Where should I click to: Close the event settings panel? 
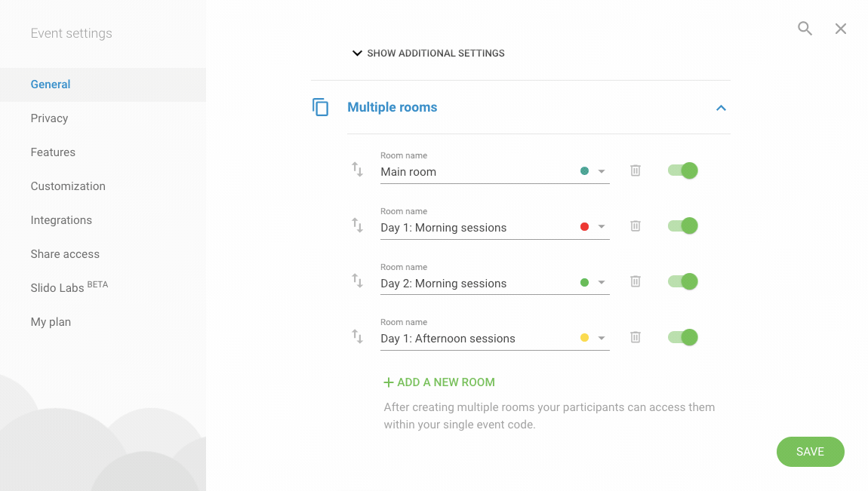840,29
